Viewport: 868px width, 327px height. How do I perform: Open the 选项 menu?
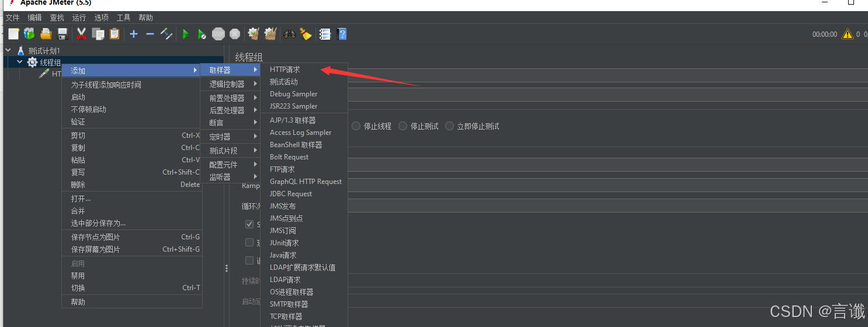pyautogui.click(x=101, y=18)
